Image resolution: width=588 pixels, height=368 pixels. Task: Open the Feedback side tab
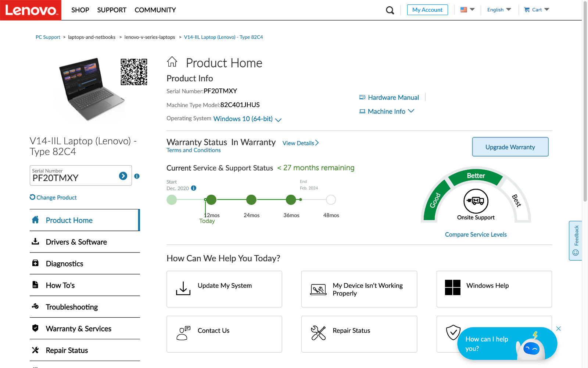(x=576, y=241)
